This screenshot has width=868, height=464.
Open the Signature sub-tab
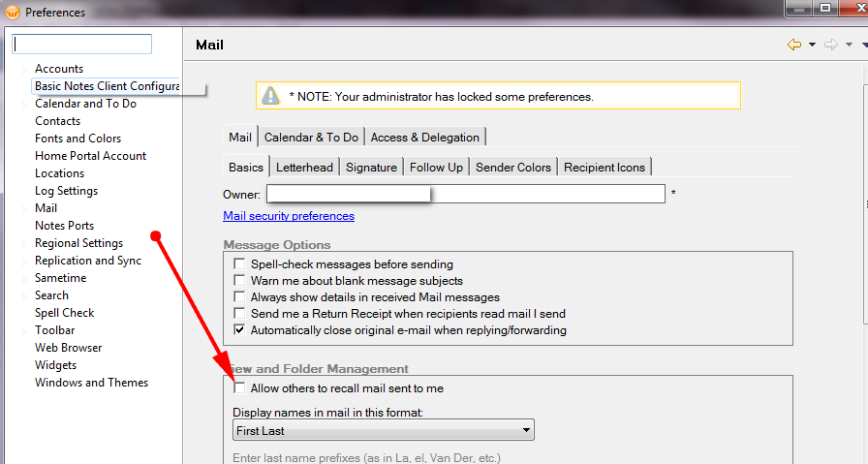tap(371, 168)
